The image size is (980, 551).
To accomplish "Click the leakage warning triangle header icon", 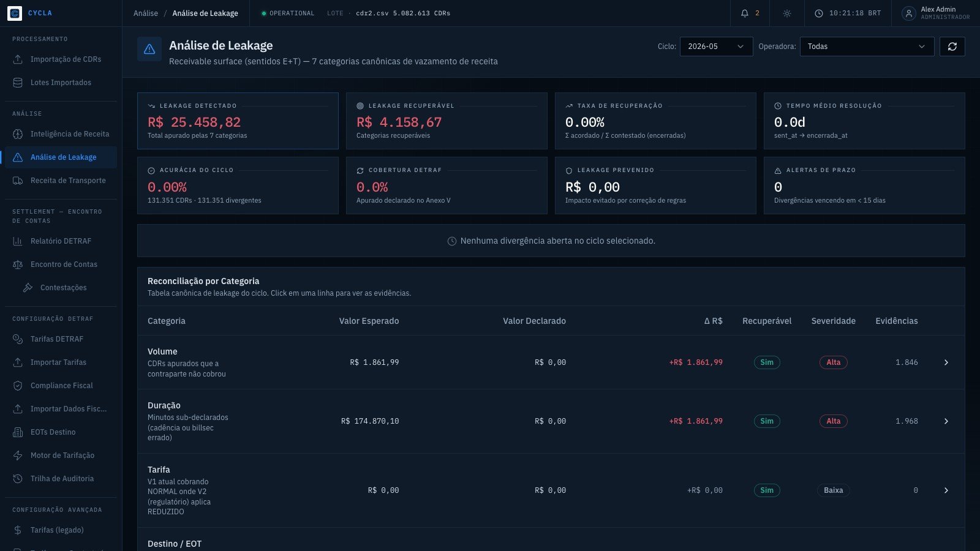I will (x=149, y=50).
